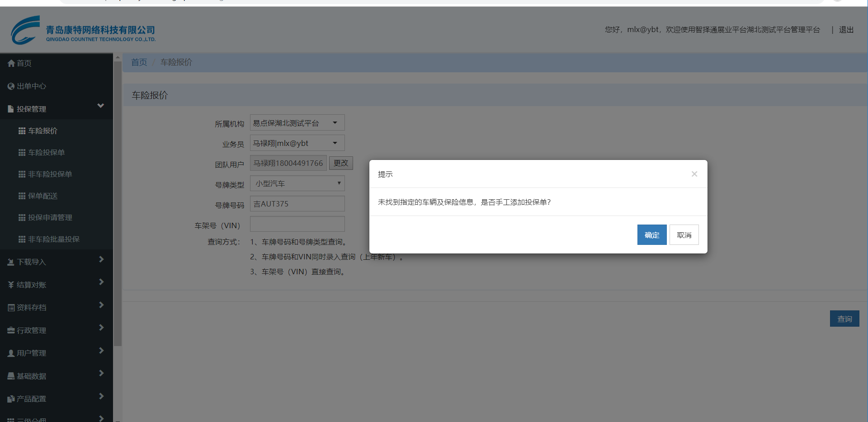The width and height of the screenshot is (868, 422).
Task: Click the text 3、车架号（VIN）直接查询。
Action: click(299, 272)
